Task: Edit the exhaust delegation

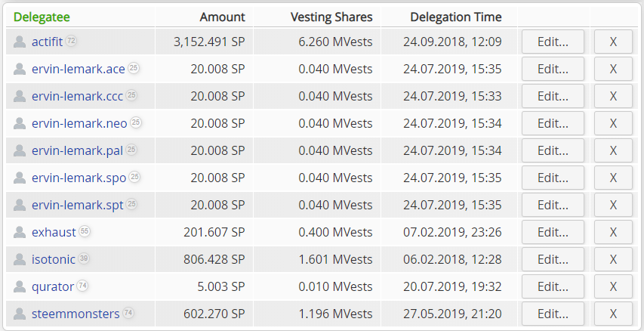Action: [553, 232]
